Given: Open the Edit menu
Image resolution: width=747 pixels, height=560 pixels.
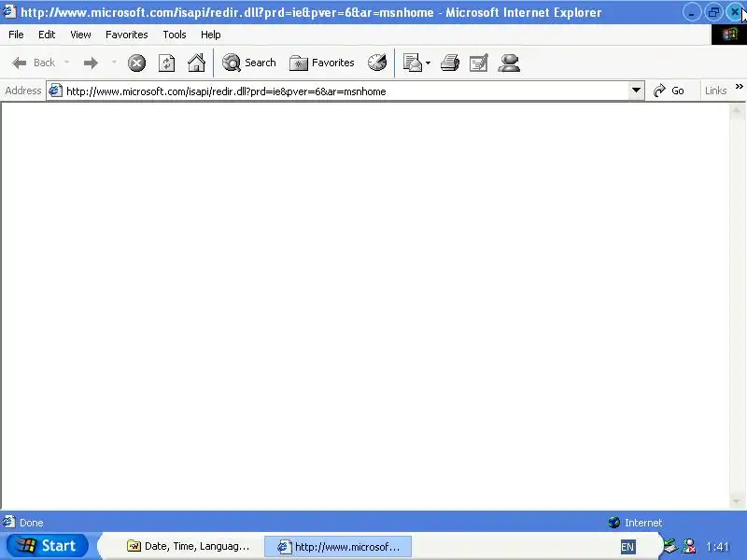Looking at the screenshot, I should point(47,35).
